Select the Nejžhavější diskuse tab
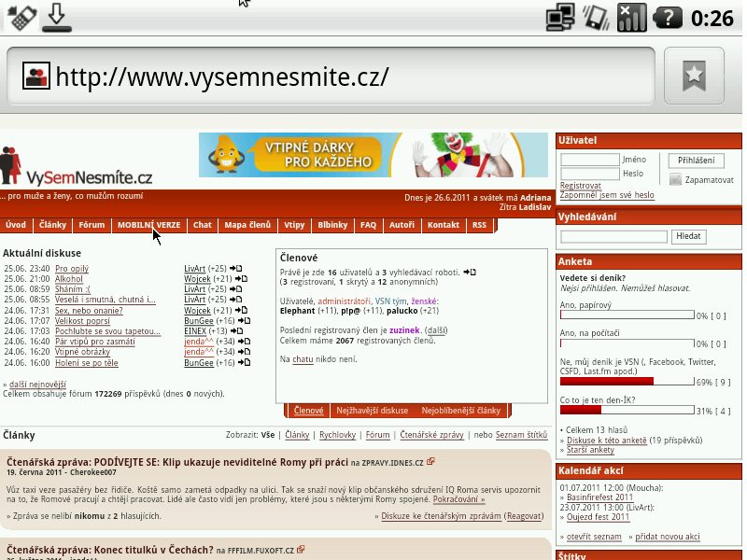The image size is (747, 560). click(372, 411)
